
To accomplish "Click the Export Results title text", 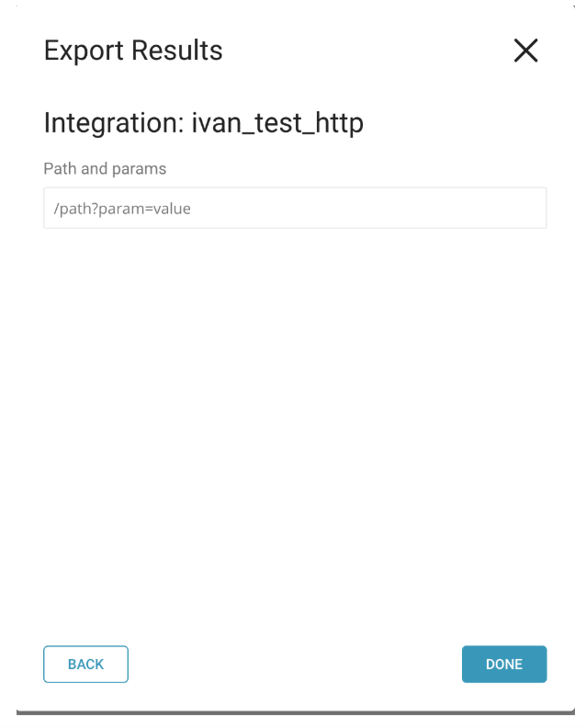I will [x=133, y=51].
